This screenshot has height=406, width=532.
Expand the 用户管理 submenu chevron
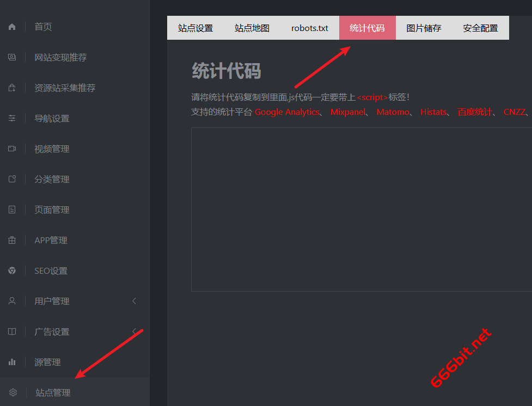tap(134, 301)
